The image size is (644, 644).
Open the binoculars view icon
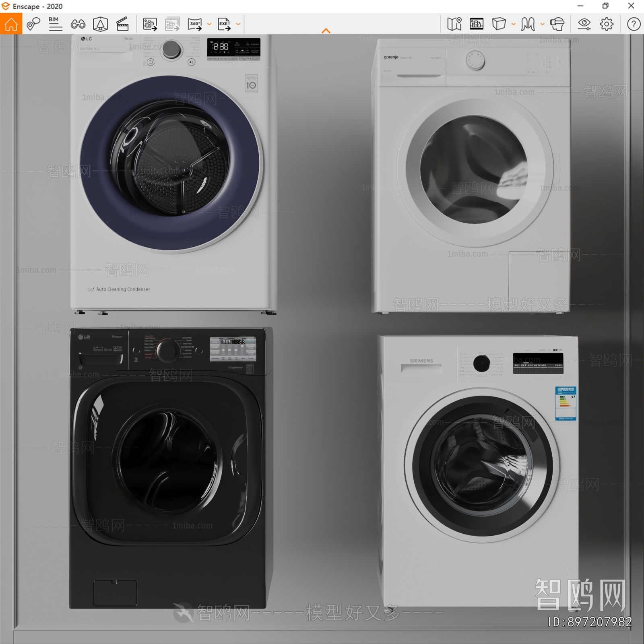pos(78,24)
